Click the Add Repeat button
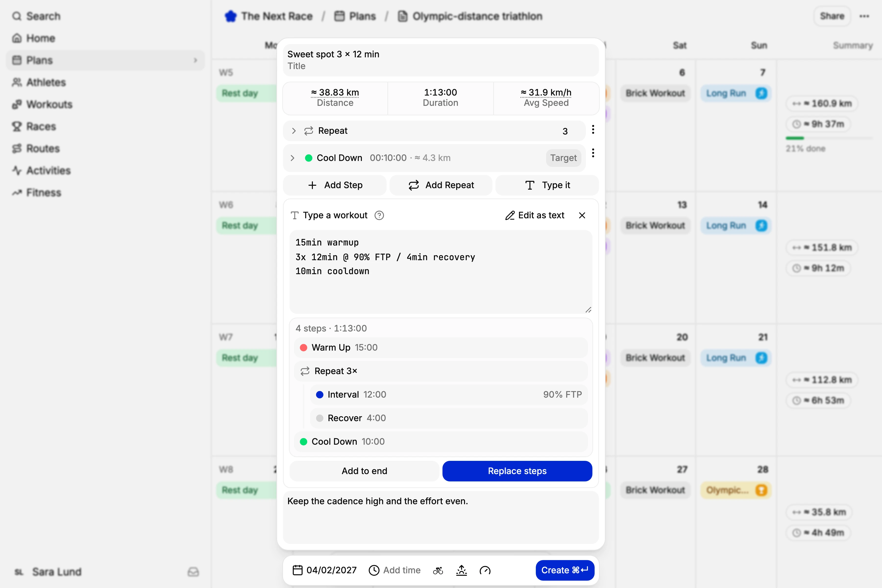882x588 pixels. pos(441,185)
